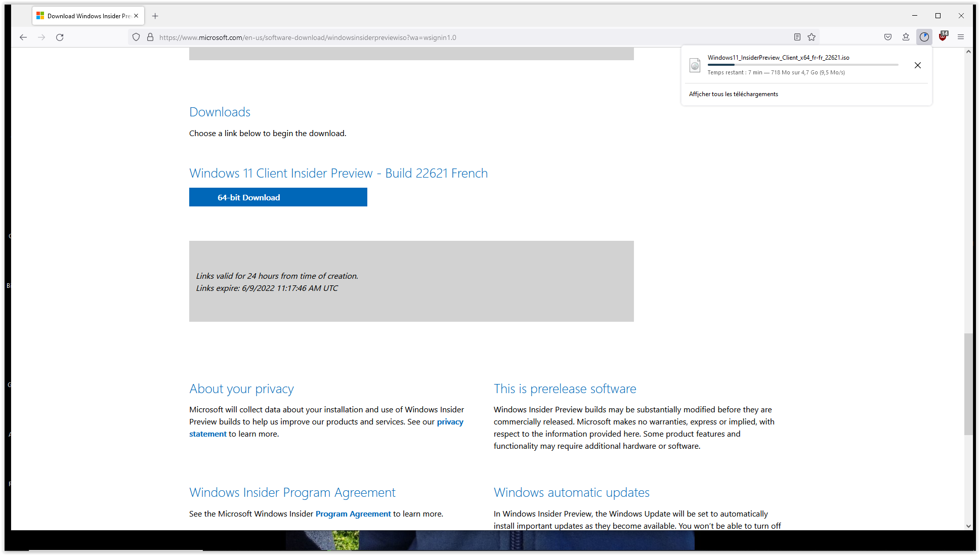Image resolution: width=980 pixels, height=555 pixels.
Task: Toggle the downloads progress panel button
Action: coord(924,37)
